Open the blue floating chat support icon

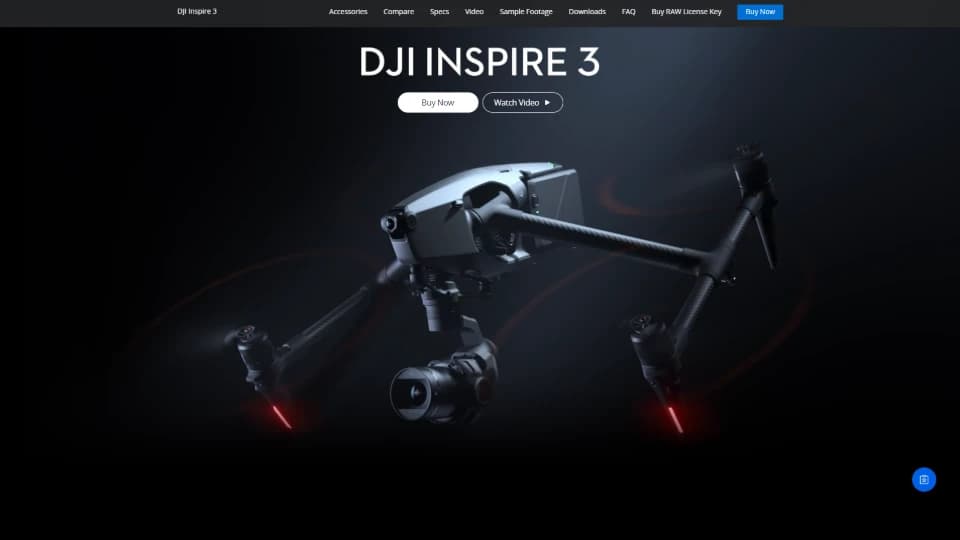pos(924,479)
